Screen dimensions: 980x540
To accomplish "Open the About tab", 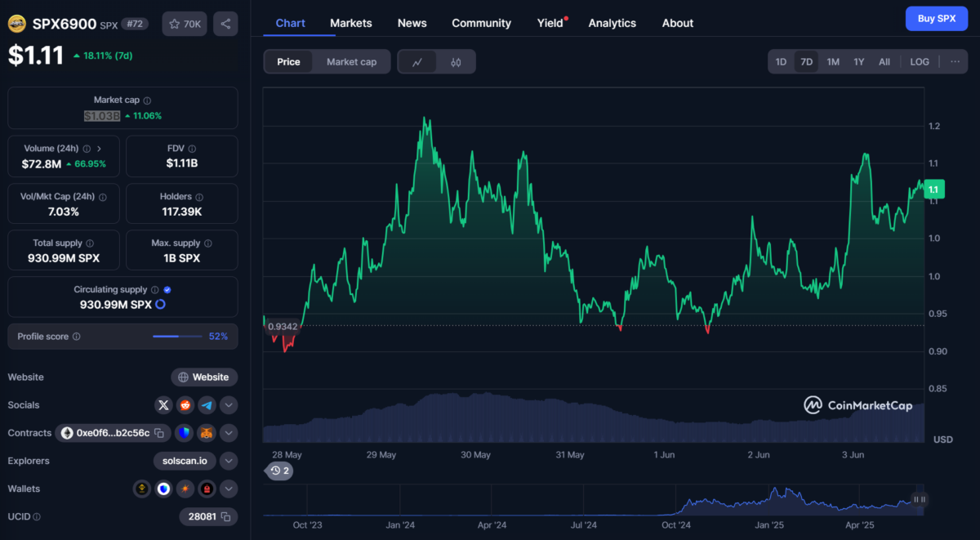I will [678, 23].
